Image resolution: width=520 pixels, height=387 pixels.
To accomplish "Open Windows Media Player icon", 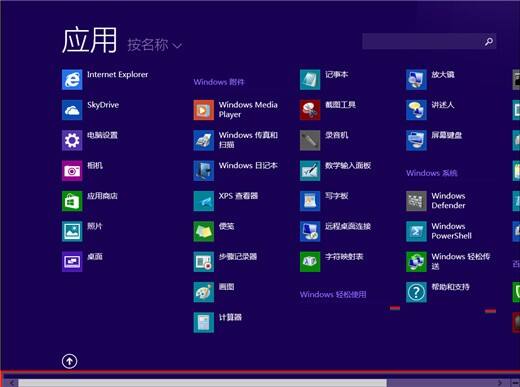I will pyautogui.click(x=204, y=110).
